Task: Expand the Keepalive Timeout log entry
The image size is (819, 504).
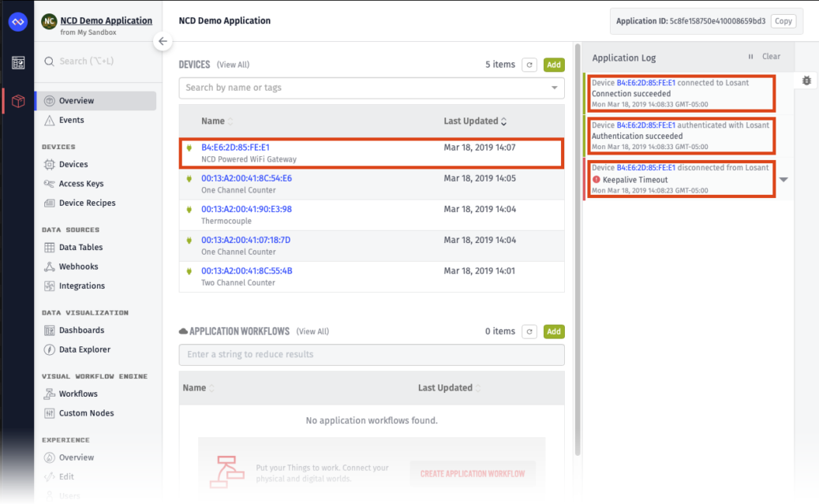Action: pos(783,180)
